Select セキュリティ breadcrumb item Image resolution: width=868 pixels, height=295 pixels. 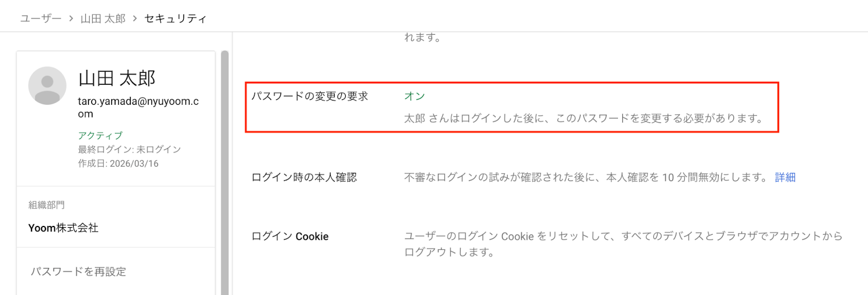click(175, 18)
